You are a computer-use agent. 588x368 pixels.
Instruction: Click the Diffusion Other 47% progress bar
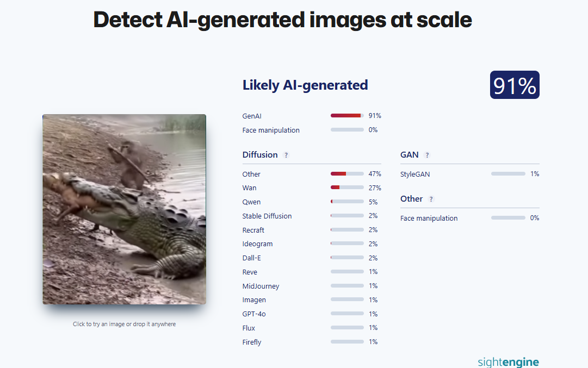[347, 174]
